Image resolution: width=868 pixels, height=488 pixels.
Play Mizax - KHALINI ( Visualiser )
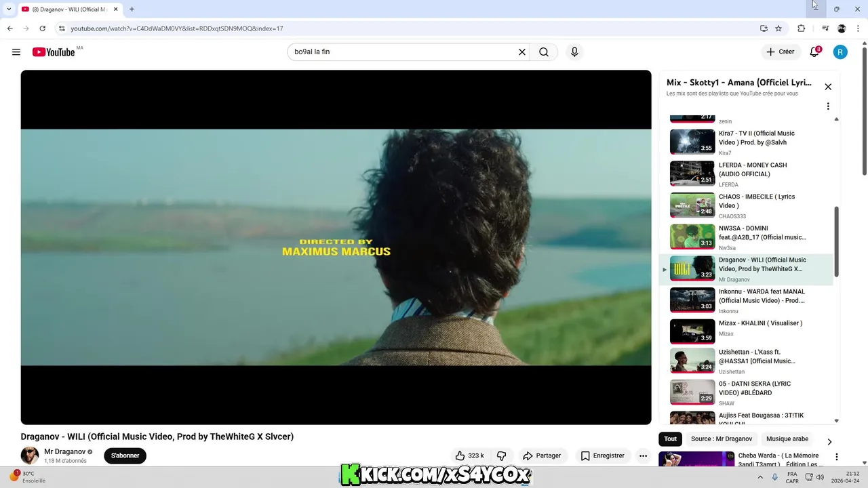pyautogui.click(x=746, y=332)
